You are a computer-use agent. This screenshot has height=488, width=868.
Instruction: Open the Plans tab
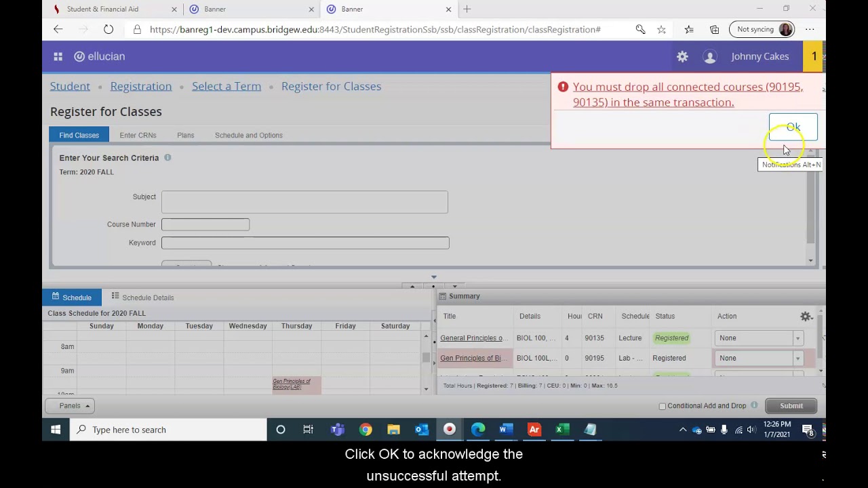[x=186, y=135]
